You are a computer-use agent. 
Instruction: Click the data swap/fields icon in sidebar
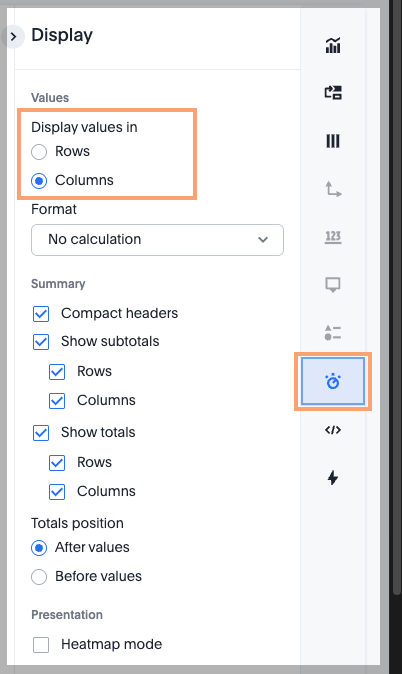(x=333, y=92)
